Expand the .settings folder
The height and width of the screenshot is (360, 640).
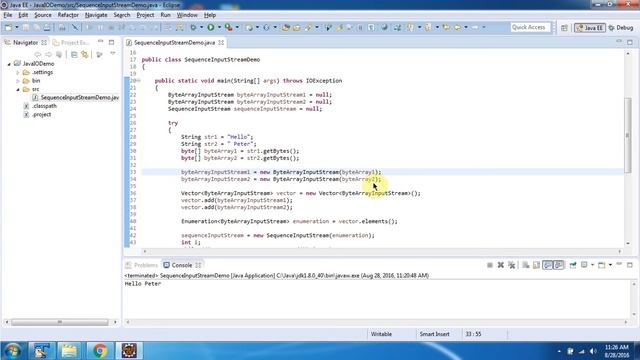tap(18, 72)
